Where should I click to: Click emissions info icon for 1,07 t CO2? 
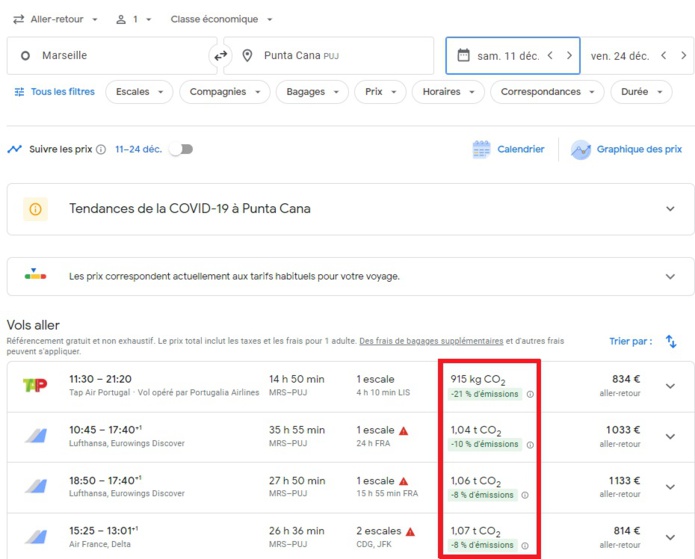coord(525,546)
